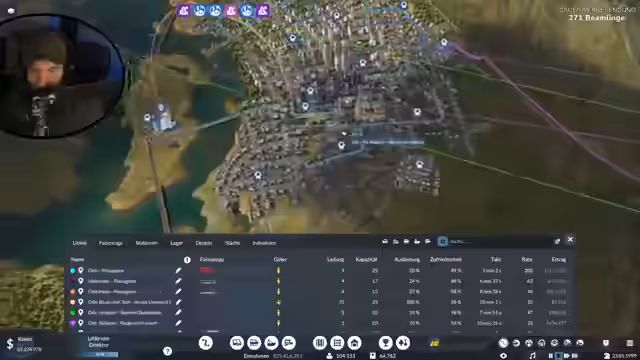Click the music note icon
Screen dimensions: 640x360
[533, 356]
